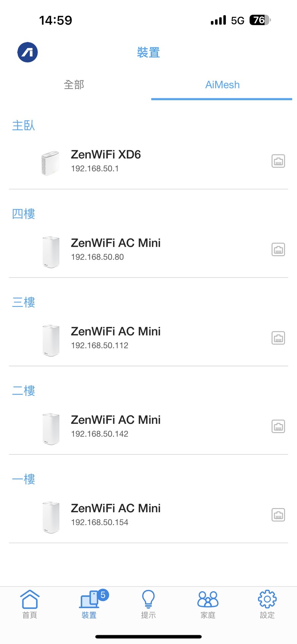This screenshot has height=644, width=297.
Task: Tap ethernet icon for 192.168.50.80 node
Action: (278, 249)
